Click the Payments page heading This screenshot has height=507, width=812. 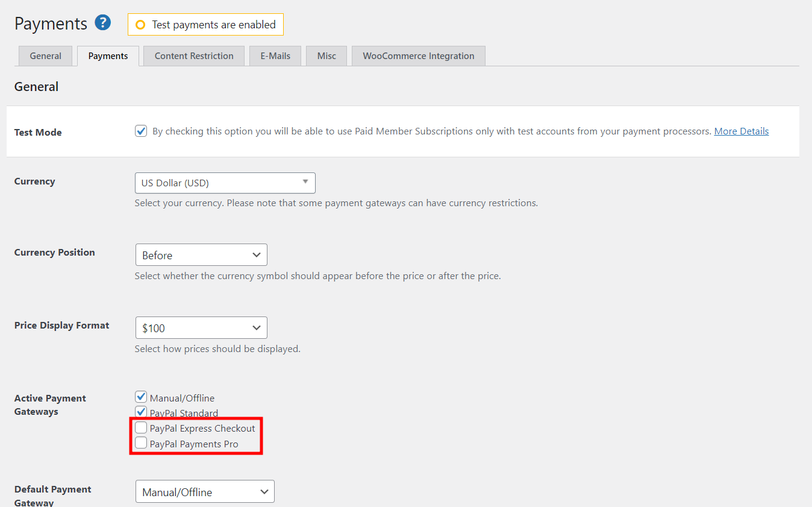[51, 24]
